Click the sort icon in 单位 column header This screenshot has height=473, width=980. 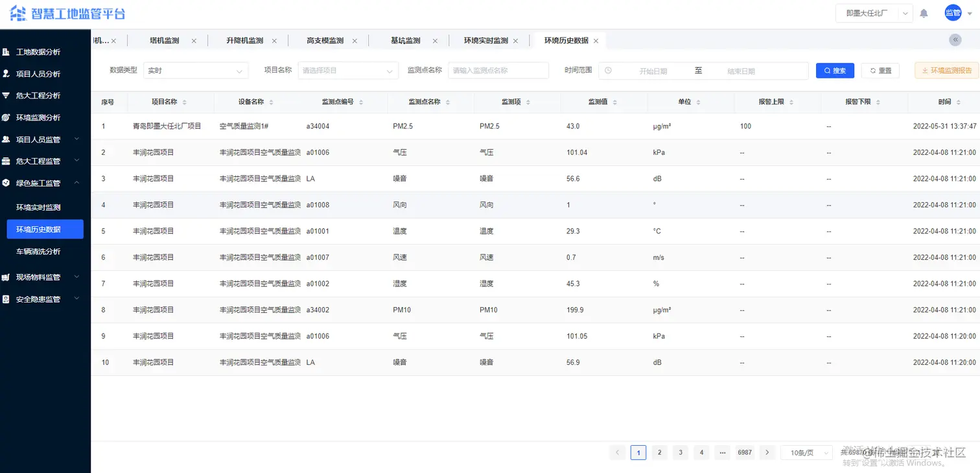(x=698, y=102)
